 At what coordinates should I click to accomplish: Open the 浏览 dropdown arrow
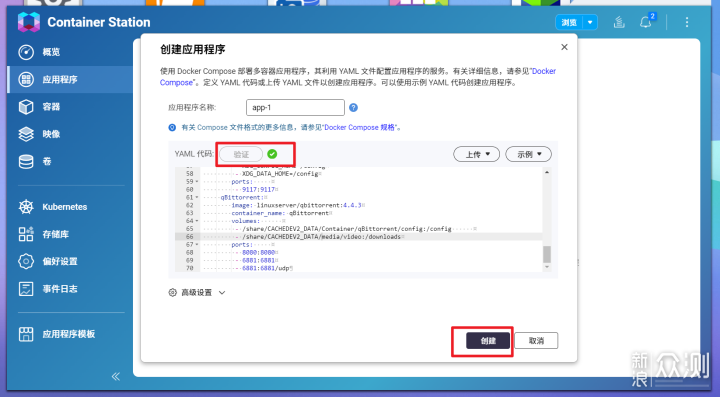tap(590, 22)
